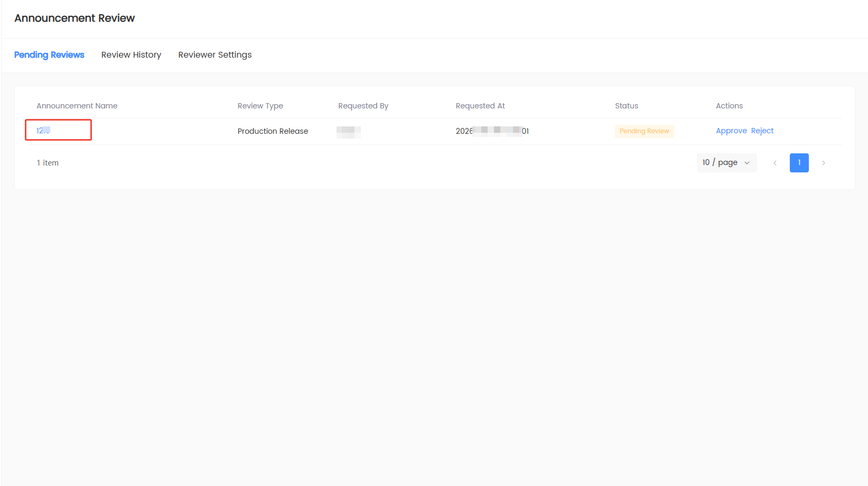This screenshot has height=486, width=868.
Task: Approve the Production Release announcement
Action: click(x=731, y=131)
